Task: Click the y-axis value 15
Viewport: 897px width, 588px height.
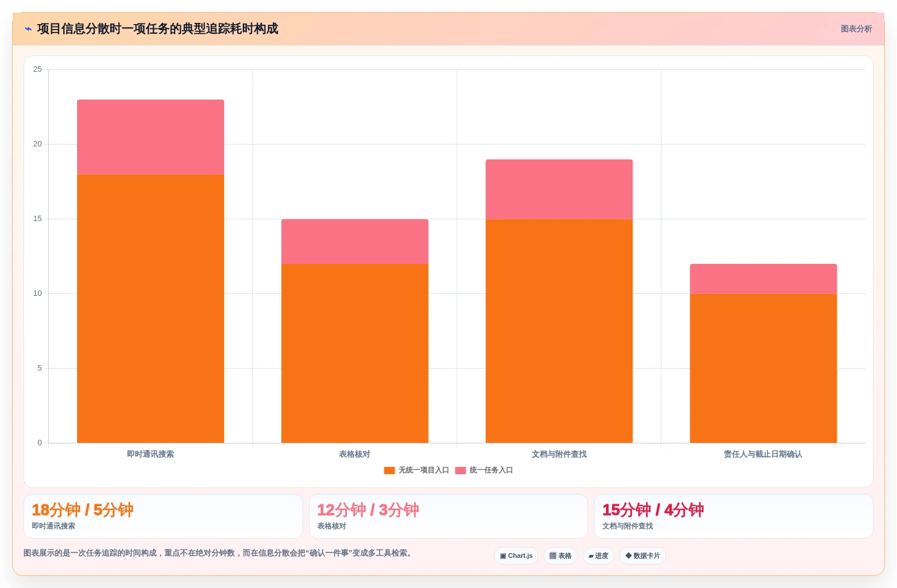Action: point(38,219)
